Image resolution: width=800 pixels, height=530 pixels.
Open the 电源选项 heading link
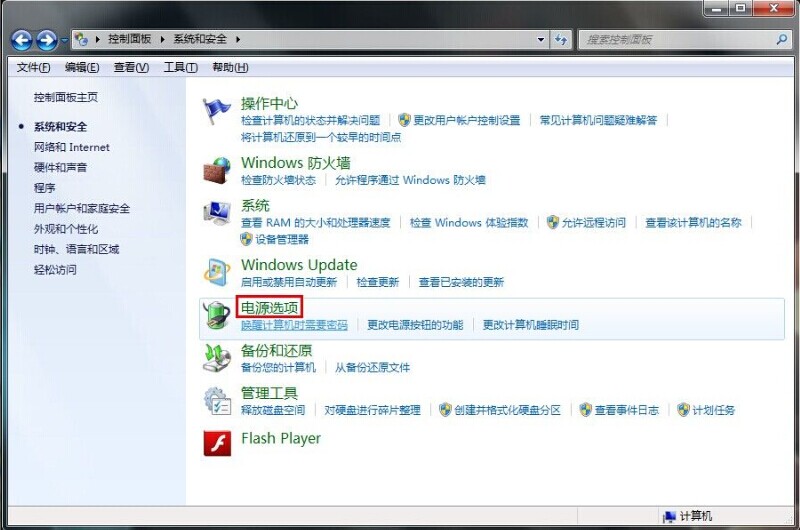[x=269, y=308]
